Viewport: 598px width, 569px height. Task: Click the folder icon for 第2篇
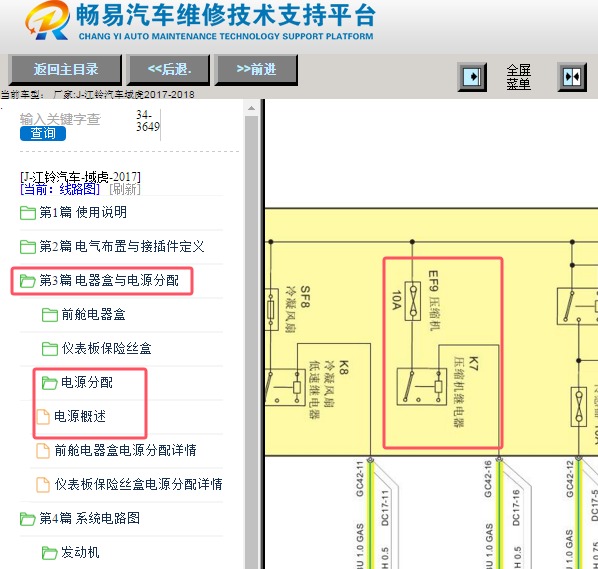[x=28, y=247]
